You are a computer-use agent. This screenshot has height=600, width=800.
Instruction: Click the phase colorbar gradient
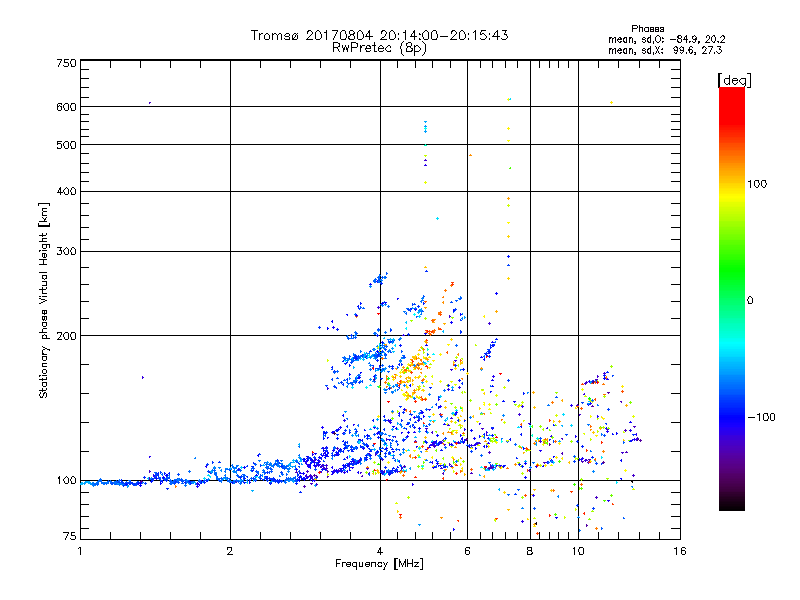pos(732,298)
